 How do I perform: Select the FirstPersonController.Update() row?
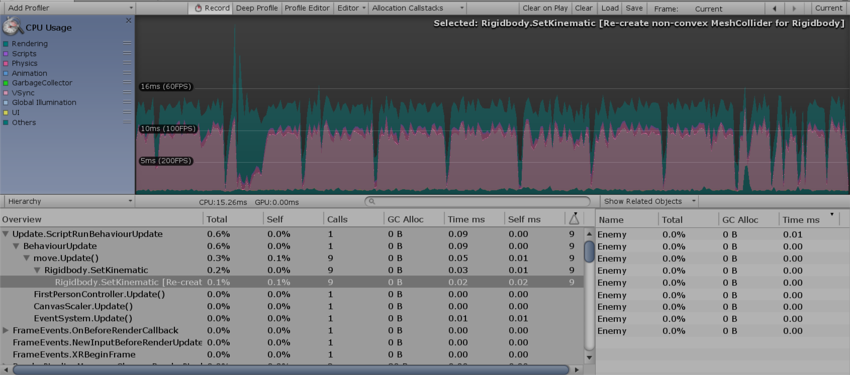(292, 294)
